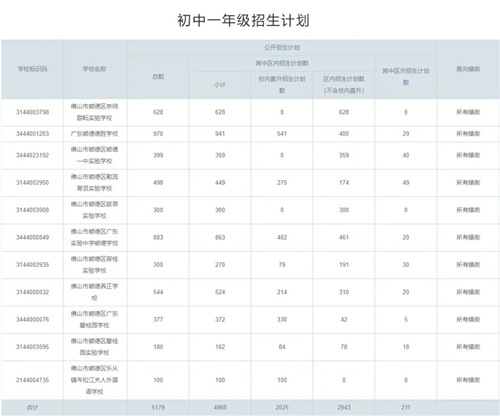Select direct-promotion value 275
The image size is (500, 416).
[x=282, y=183]
